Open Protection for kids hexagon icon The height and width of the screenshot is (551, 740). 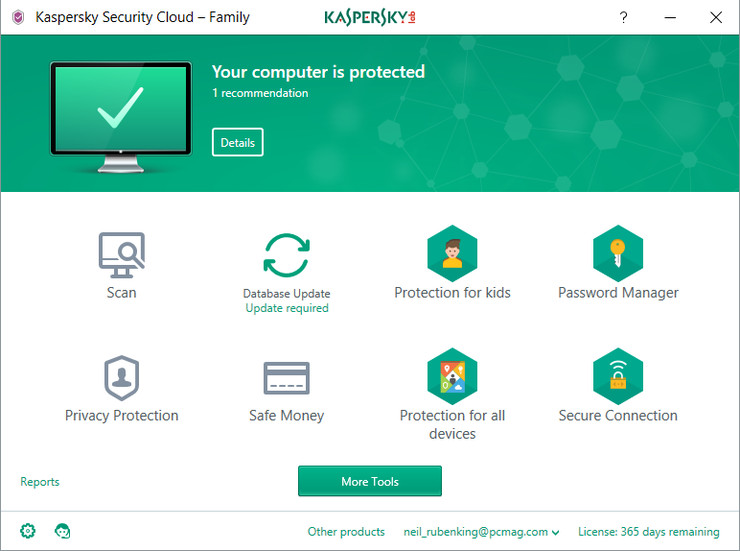[x=452, y=253]
